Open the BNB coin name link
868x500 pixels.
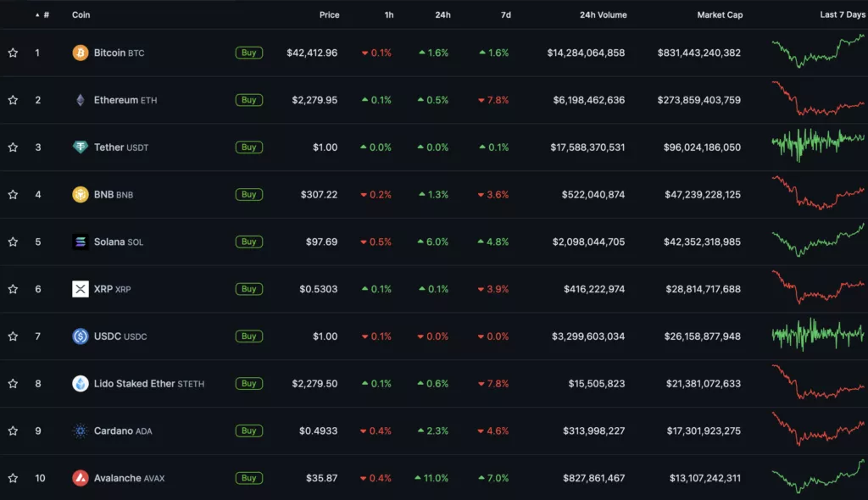pos(114,194)
